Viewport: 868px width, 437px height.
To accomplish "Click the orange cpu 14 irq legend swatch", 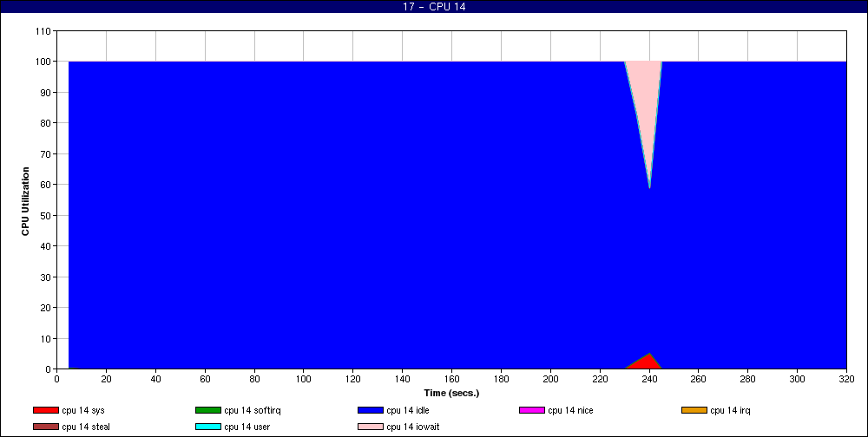I will pos(694,410).
